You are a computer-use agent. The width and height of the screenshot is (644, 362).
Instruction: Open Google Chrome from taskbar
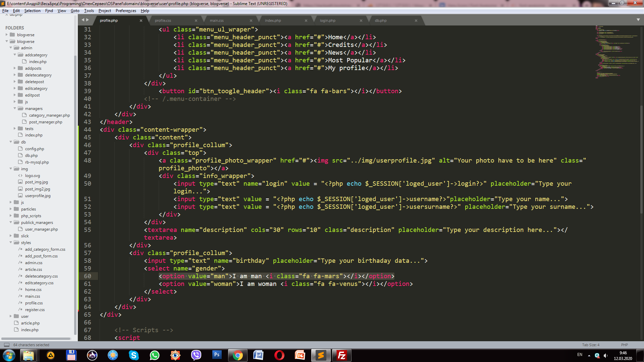pyautogui.click(x=237, y=355)
